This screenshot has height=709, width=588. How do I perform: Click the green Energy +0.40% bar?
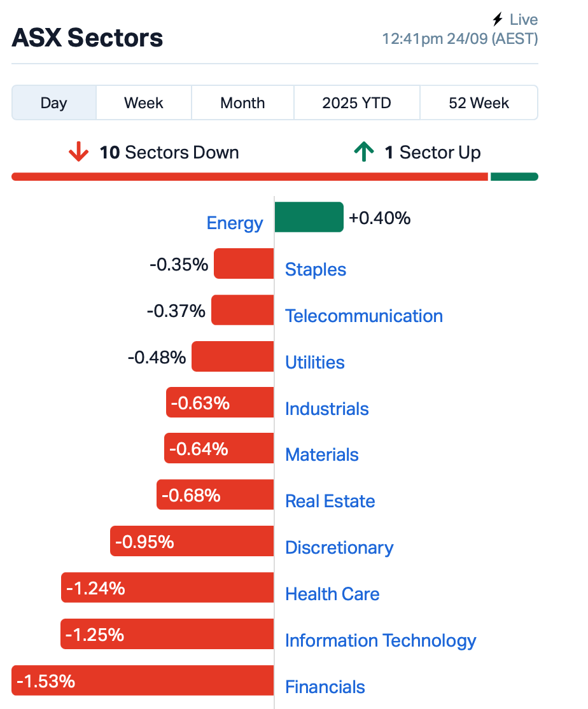pyautogui.click(x=309, y=217)
